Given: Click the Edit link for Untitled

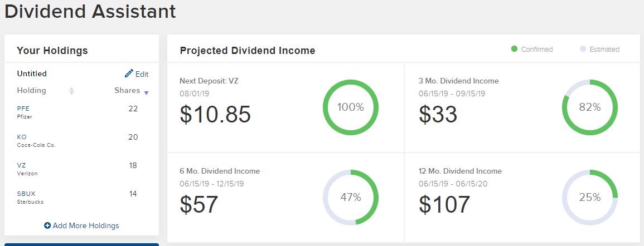Looking at the screenshot, I should click(x=142, y=74).
